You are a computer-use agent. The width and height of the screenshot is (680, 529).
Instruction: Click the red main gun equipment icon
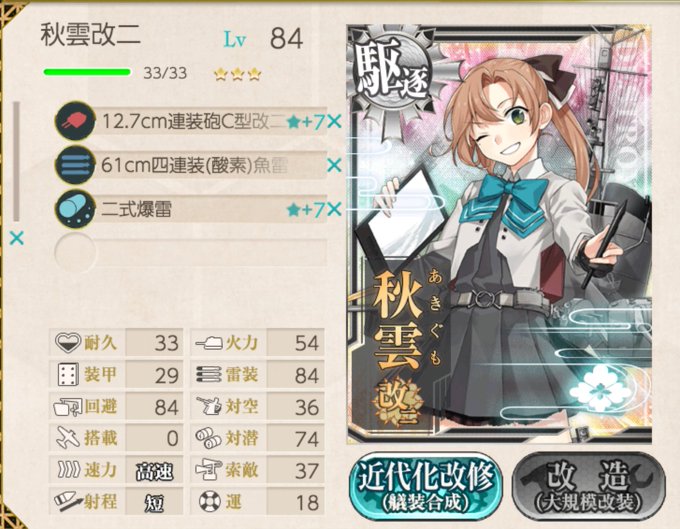point(75,121)
